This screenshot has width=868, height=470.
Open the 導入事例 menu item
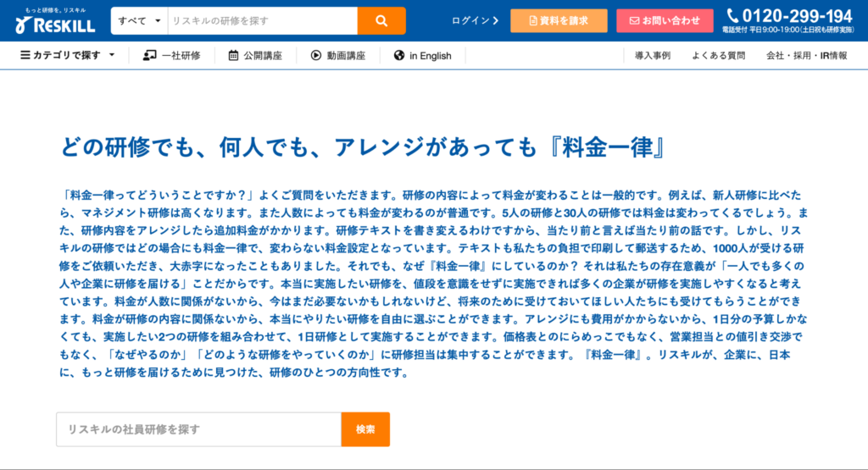pyautogui.click(x=653, y=56)
